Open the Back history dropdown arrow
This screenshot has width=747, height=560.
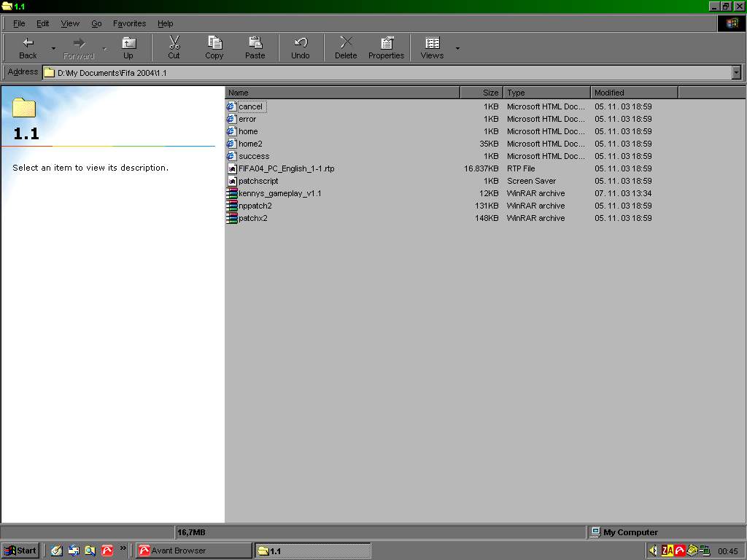coord(53,49)
